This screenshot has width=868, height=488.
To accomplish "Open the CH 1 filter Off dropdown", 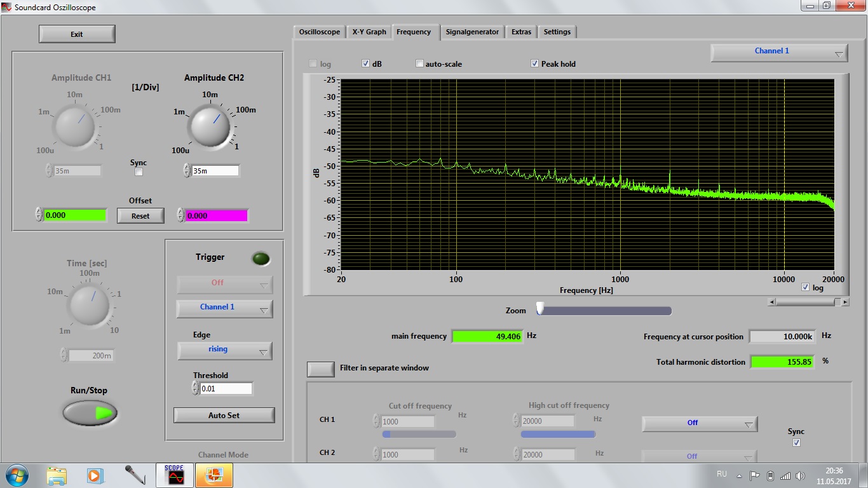I will pyautogui.click(x=699, y=423).
